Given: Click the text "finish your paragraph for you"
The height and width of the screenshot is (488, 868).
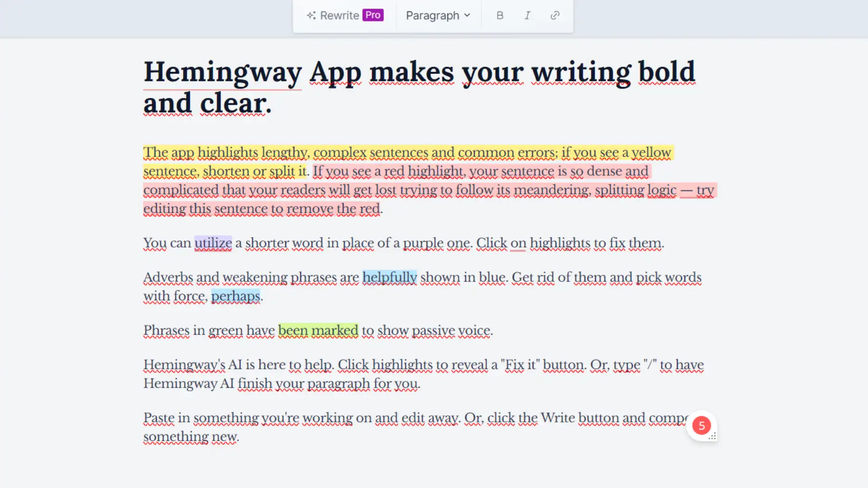Looking at the screenshot, I should coord(327,384).
